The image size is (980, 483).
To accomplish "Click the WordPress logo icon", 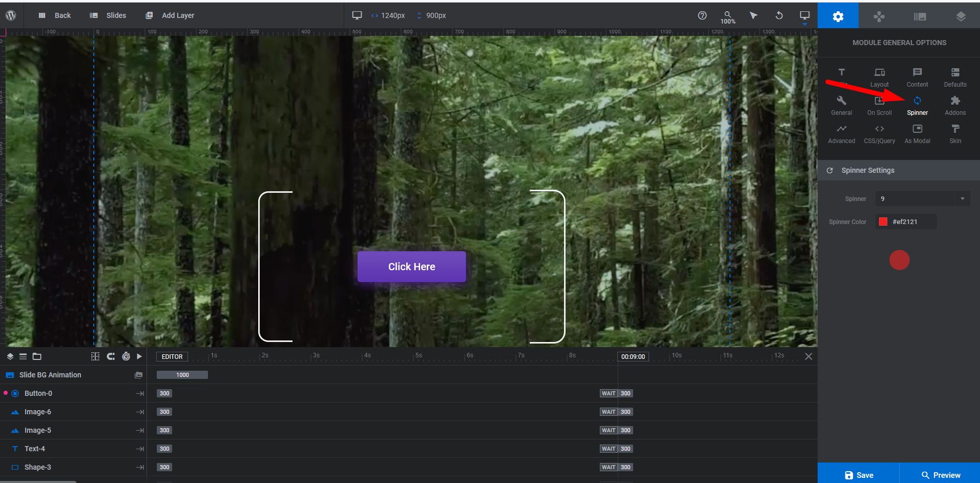I will (11, 15).
